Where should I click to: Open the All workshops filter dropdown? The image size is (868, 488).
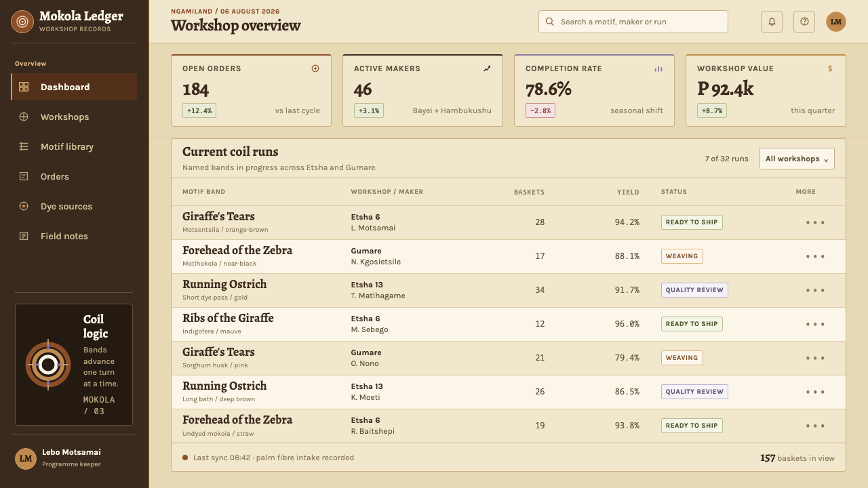coord(797,159)
